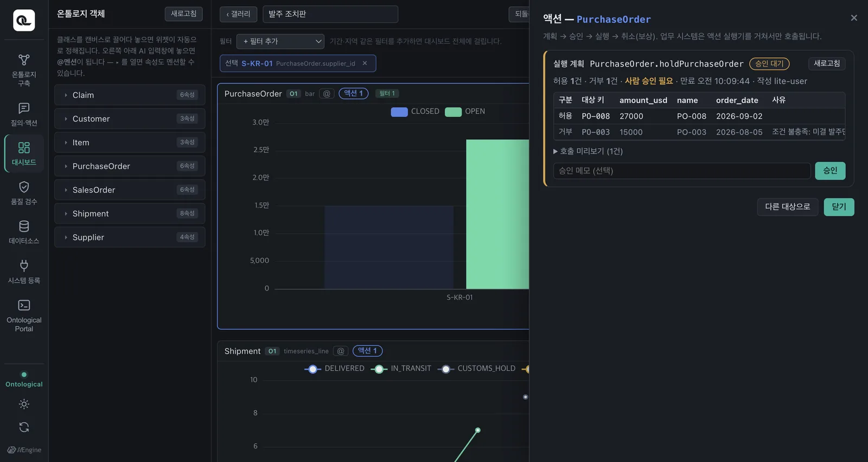Toggle the CUSTOMS_HOLD line legend
868x462 pixels.
point(476,369)
